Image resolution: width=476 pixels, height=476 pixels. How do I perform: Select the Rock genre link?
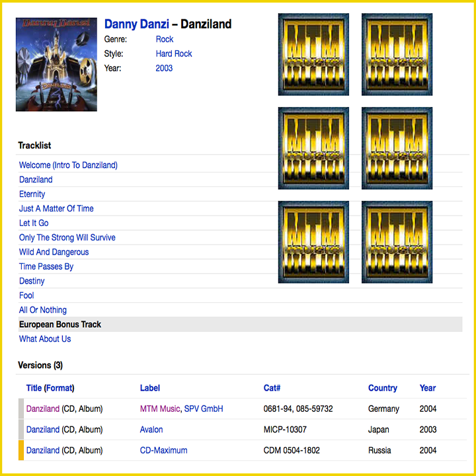click(165, 39)
